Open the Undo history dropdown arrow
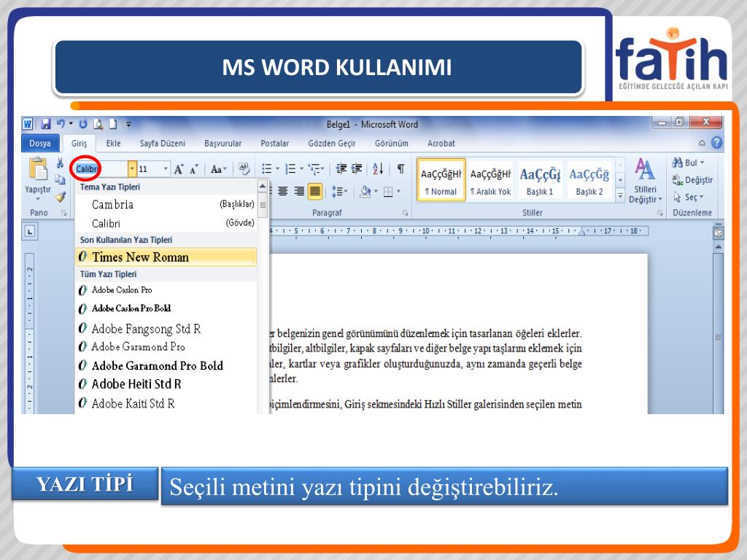The image size is (747, 560). tap(71, 124)
